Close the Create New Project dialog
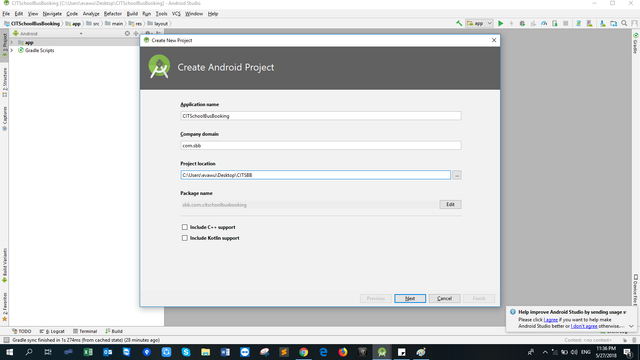Image resolution: width=640 pixels, height=360 pixels. [x=494, y=40]
